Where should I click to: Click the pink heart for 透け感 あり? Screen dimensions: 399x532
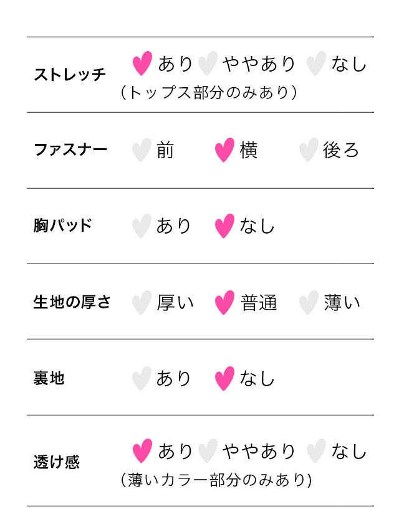(142, 451)
